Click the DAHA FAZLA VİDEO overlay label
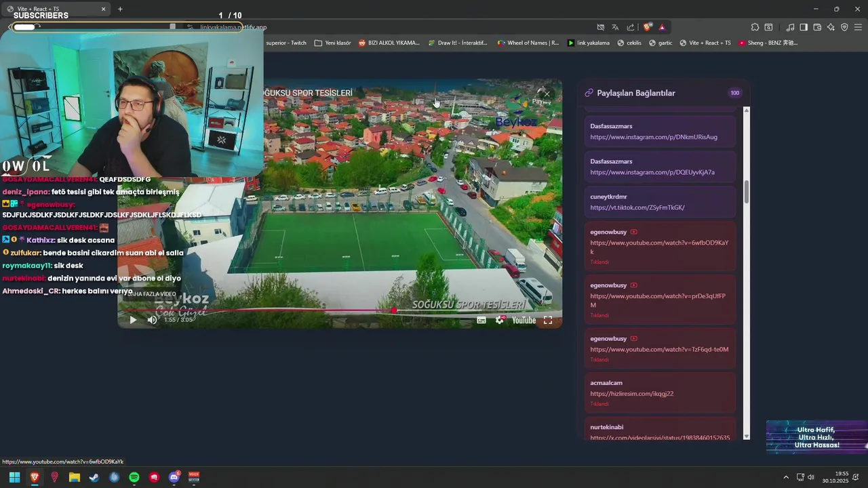The height and width of the screenshot is (488, 868). (152, 294)
